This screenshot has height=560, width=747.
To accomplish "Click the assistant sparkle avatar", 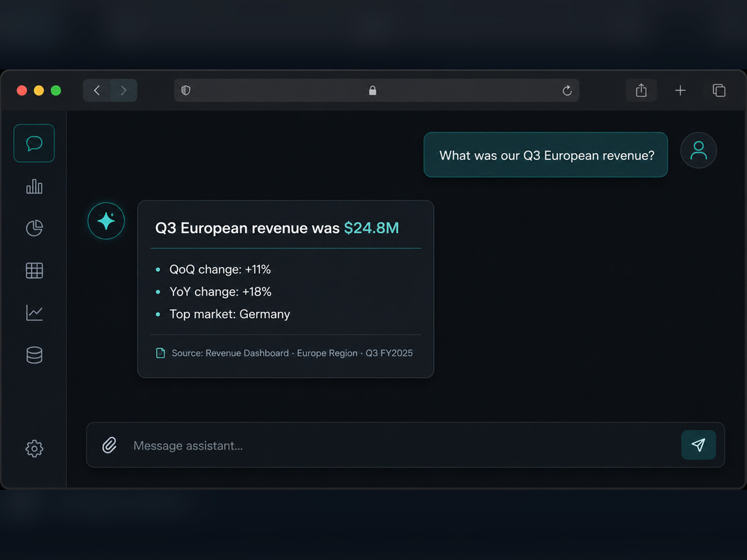I will point(106,221).
